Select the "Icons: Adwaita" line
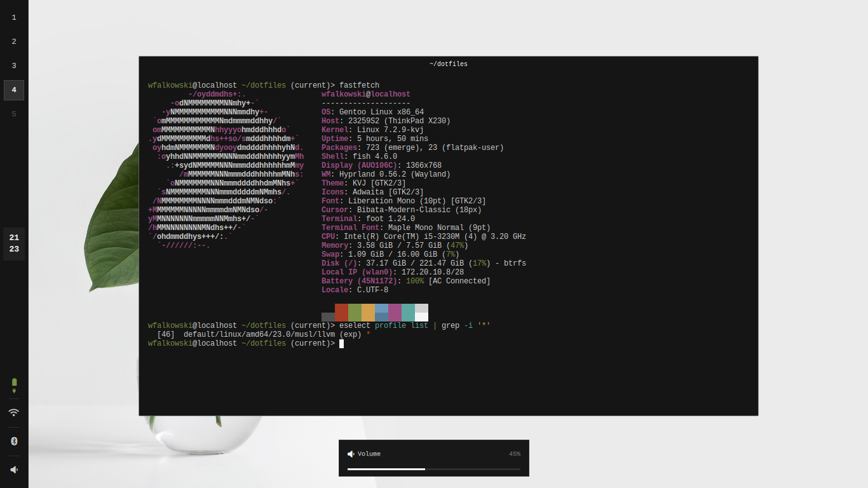 tap(372, 192)
